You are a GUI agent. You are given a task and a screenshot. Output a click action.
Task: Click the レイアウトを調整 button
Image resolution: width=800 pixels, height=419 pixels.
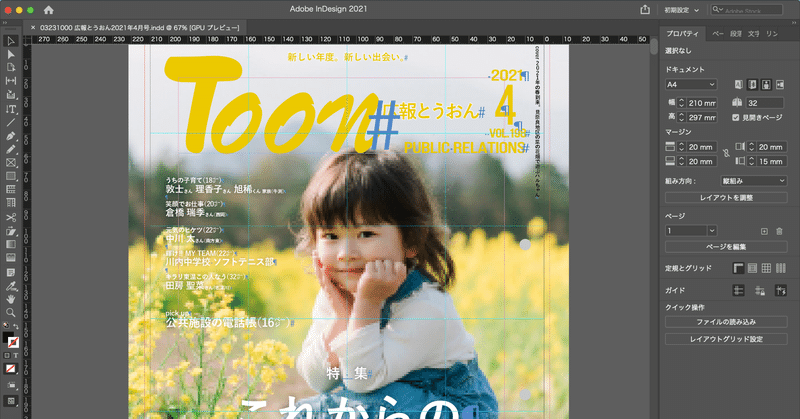point(726,198)
